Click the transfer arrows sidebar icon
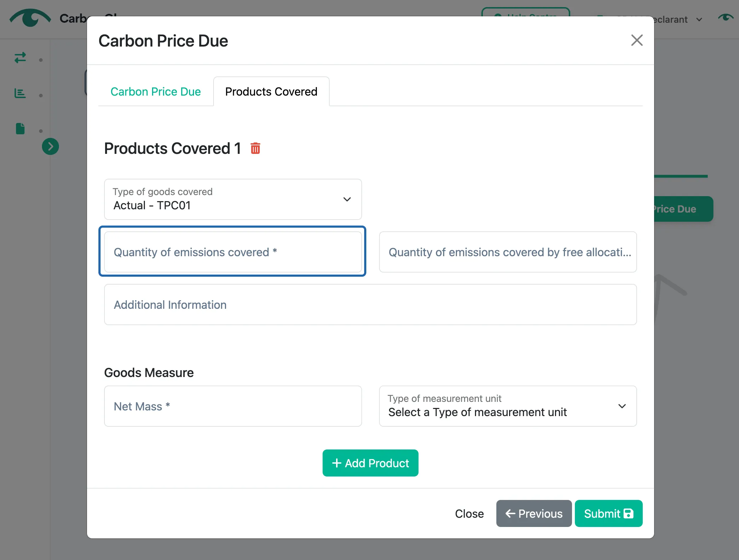Screen dimensions: 739x560 [x=20, y=58]
